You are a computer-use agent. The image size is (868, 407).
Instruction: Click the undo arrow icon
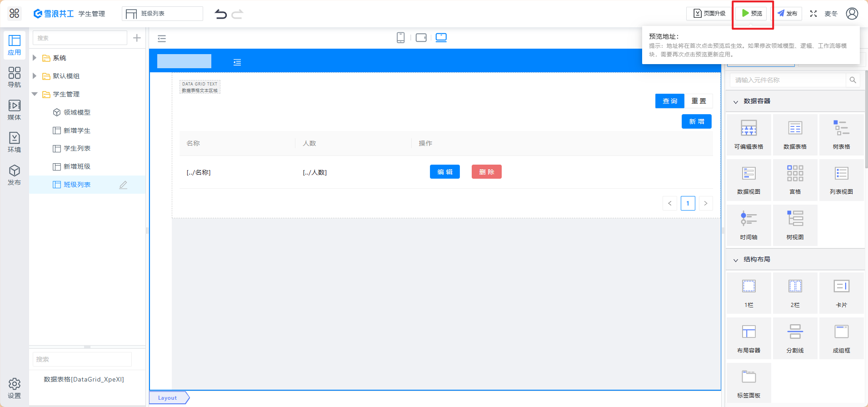click(x=221, y=14)
